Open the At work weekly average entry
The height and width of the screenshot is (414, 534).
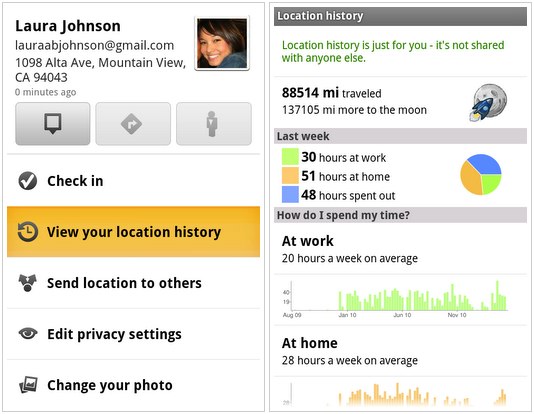pos(400,249)
